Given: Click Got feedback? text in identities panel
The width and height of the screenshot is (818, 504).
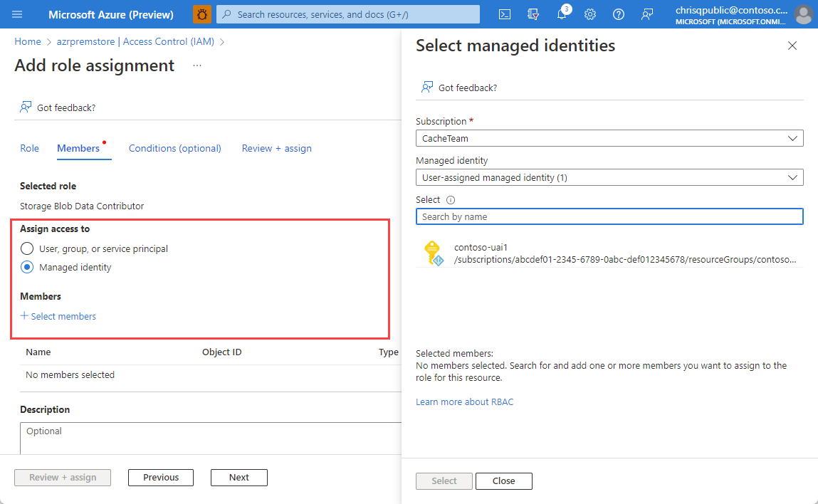Looking at the screenshot, I should [x=468, y=88].
